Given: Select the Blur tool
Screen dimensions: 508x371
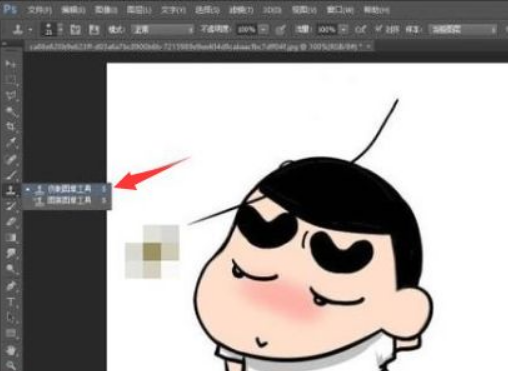Looking at the screenshot, I should pos(10,253).
